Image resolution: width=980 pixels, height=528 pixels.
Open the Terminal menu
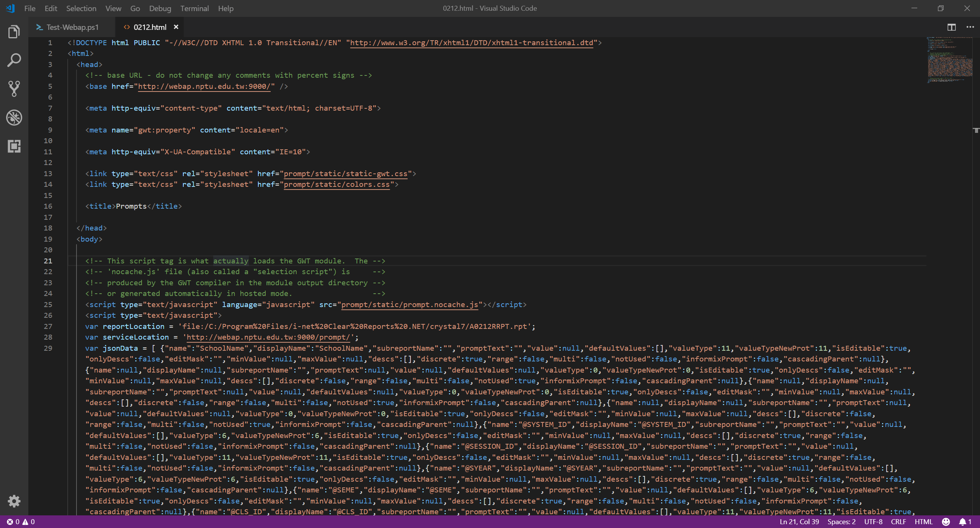[194, 8]
